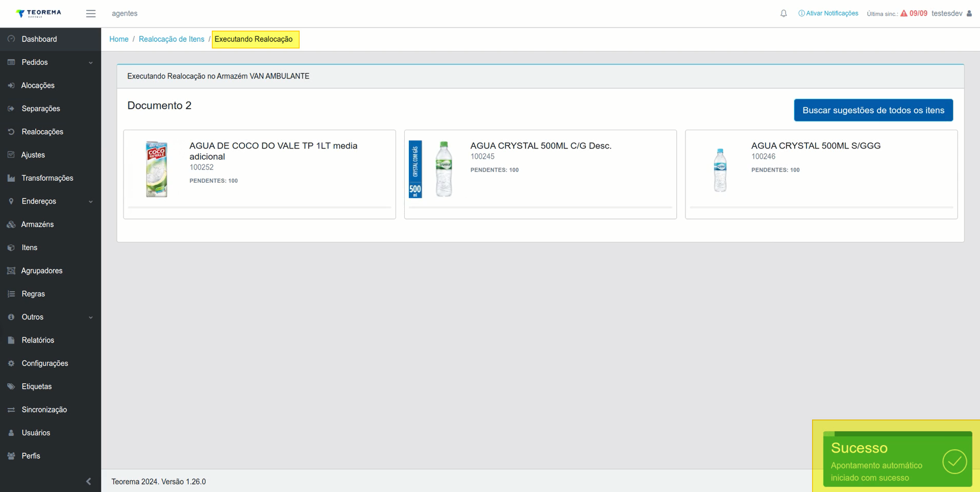Image resolution: width=980 pixels, height=492 pixels.
Task: Click the Pedidos sidebar icon
Action: coord(11,62)
